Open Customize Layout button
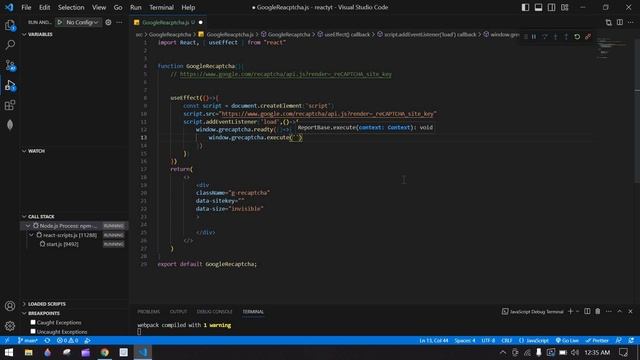 [x=564, y=7]
